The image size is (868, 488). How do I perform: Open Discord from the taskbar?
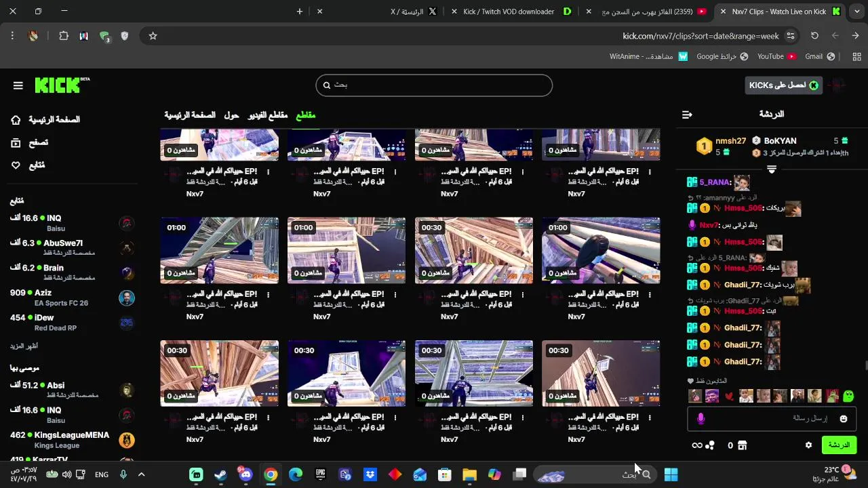coord(245,474)
